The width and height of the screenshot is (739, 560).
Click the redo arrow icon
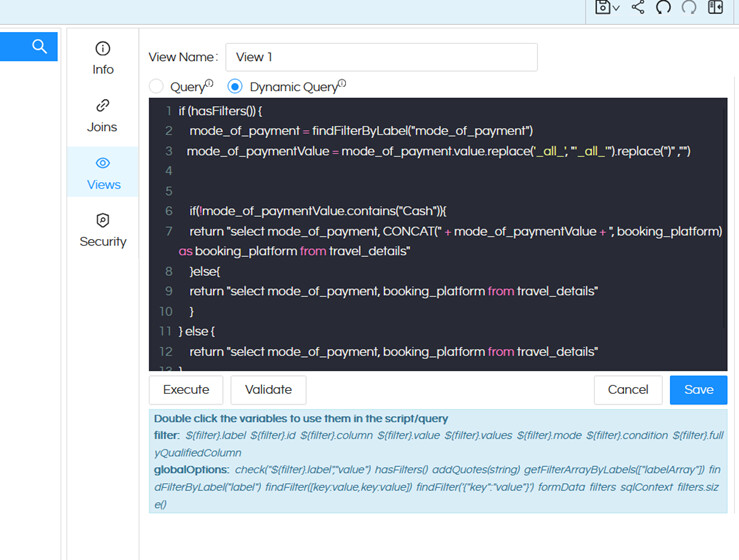689,7
